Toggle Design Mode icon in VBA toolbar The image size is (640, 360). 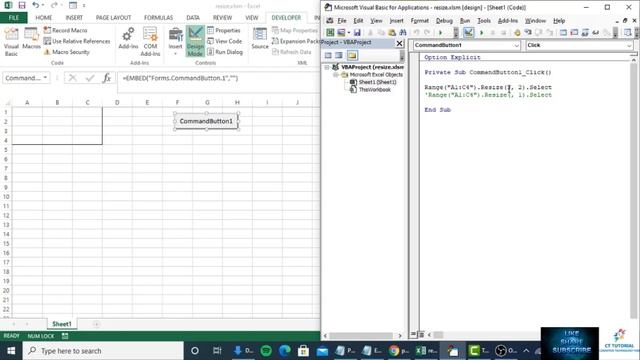pos(469,32)
